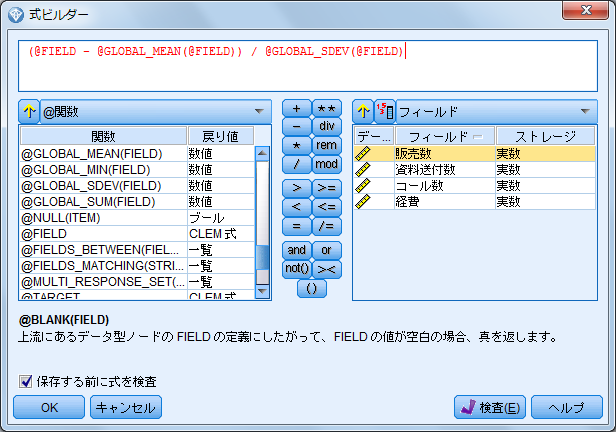Open the @関数 function category dropdown
This screenshot has height=432, width=616.
[x=156, y=112]
